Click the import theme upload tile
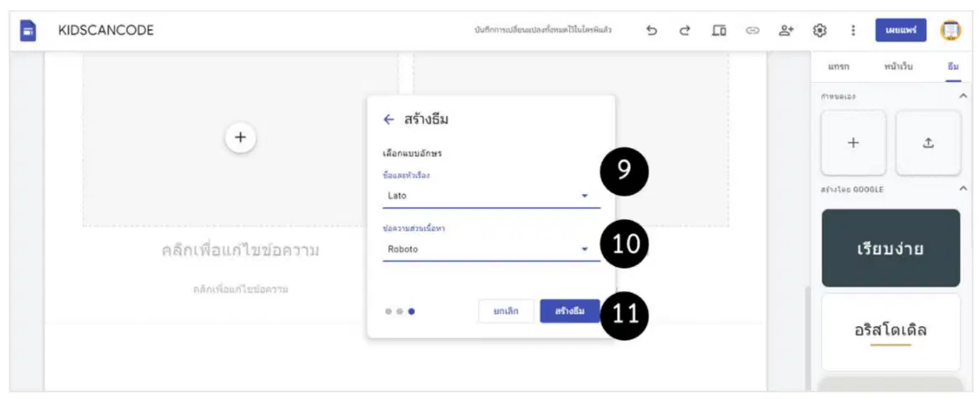The height and width of the screenshot is (399, 980). 928,143
